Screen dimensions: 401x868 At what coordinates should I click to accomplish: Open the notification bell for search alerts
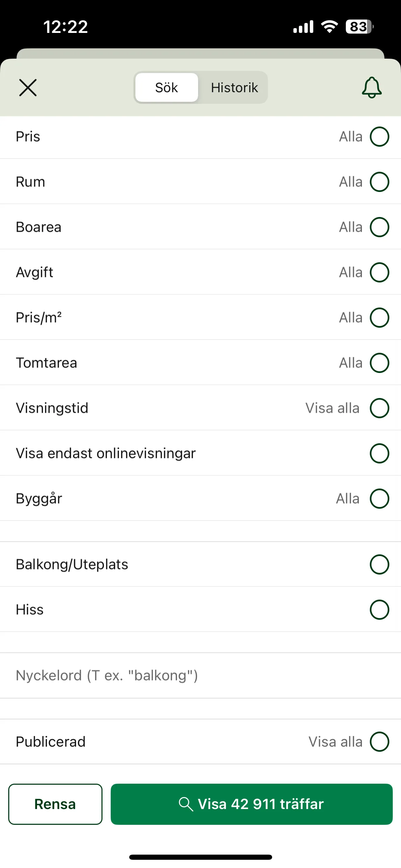372,87
